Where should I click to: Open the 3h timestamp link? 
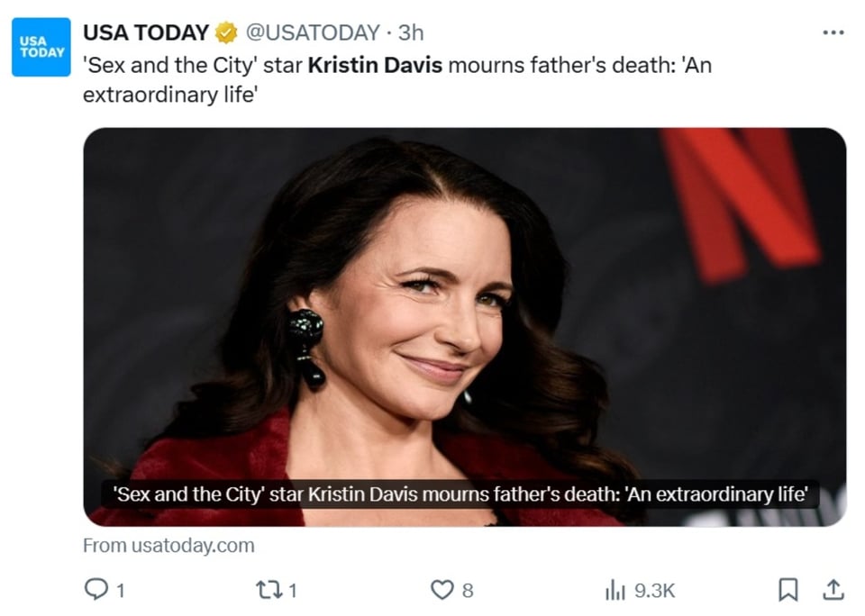(411, 32)
